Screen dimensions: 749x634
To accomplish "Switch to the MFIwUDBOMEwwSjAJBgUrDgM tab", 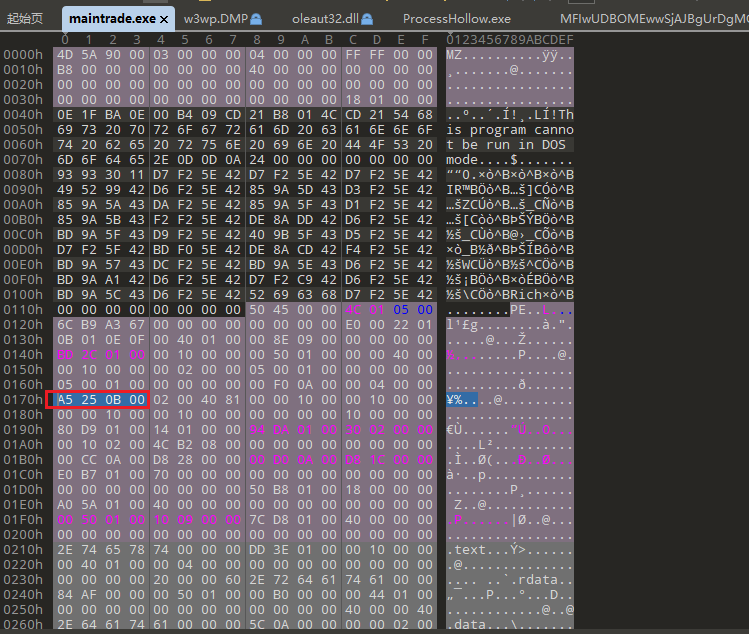I will (654, 19).
